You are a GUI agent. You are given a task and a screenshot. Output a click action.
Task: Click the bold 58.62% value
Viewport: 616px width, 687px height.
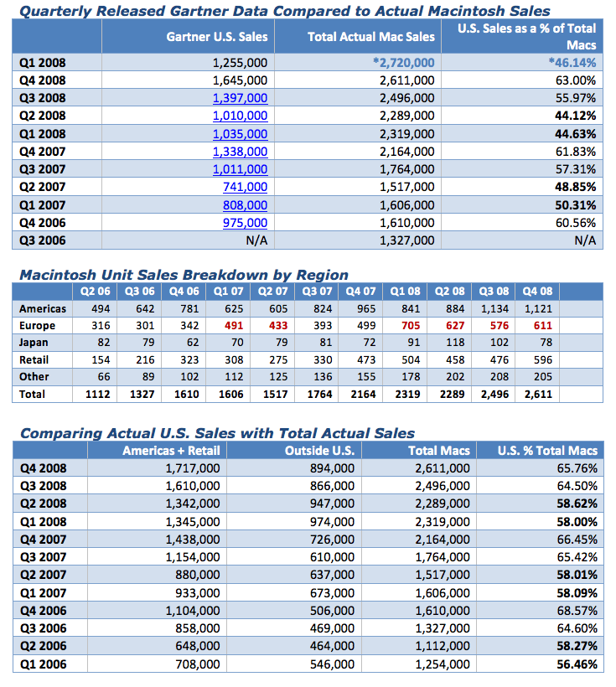point(577,504)
